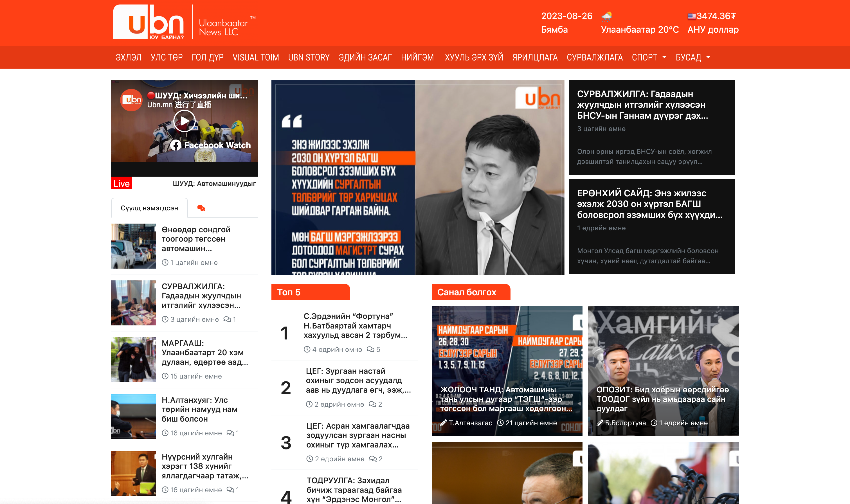Expand the СПОРТ dropdown menu
The width and height of the screenshot is (850, 504).
[x=649, y=57]
